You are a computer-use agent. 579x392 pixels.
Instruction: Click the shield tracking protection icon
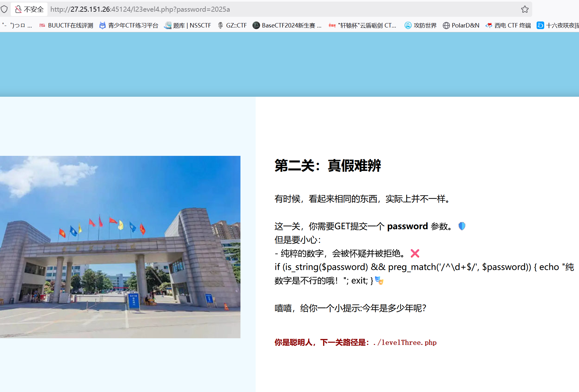pos(4,9)
